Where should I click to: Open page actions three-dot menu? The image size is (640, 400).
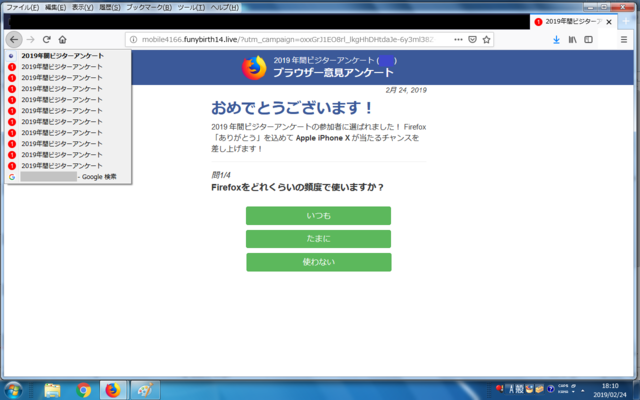(458, 40)
